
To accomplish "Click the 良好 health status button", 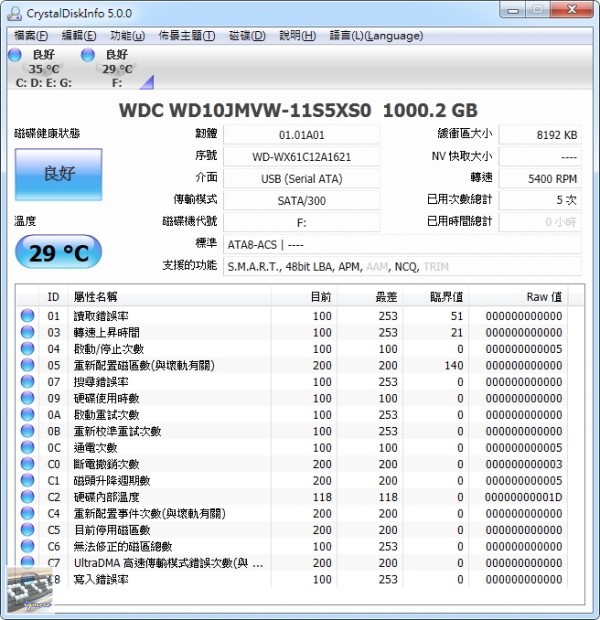I will (x=59, y=174).
